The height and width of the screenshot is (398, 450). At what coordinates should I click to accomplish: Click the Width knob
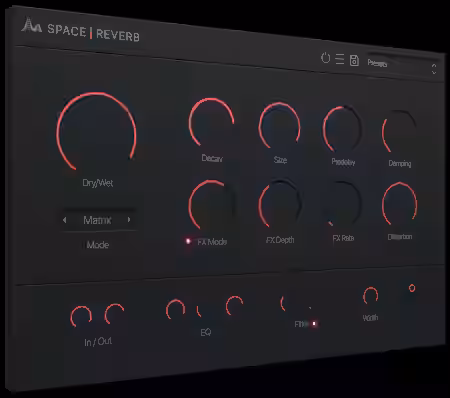[x=370, y=296]
